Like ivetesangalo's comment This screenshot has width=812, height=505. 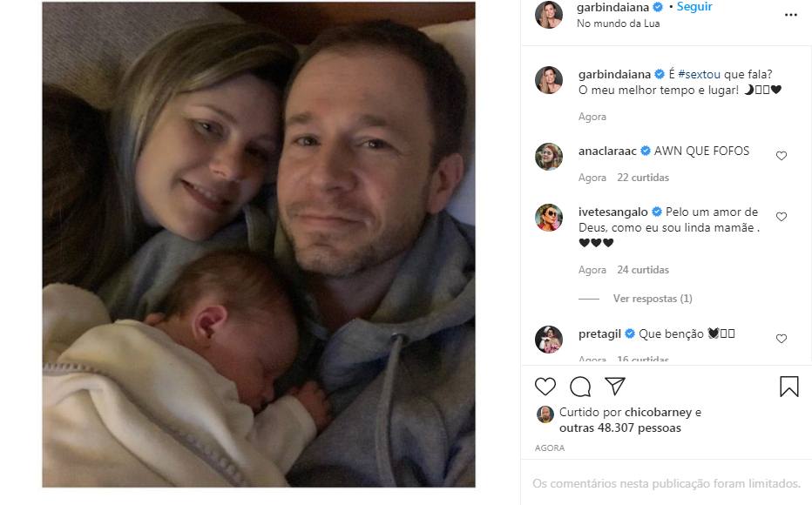tap(782, 217)
